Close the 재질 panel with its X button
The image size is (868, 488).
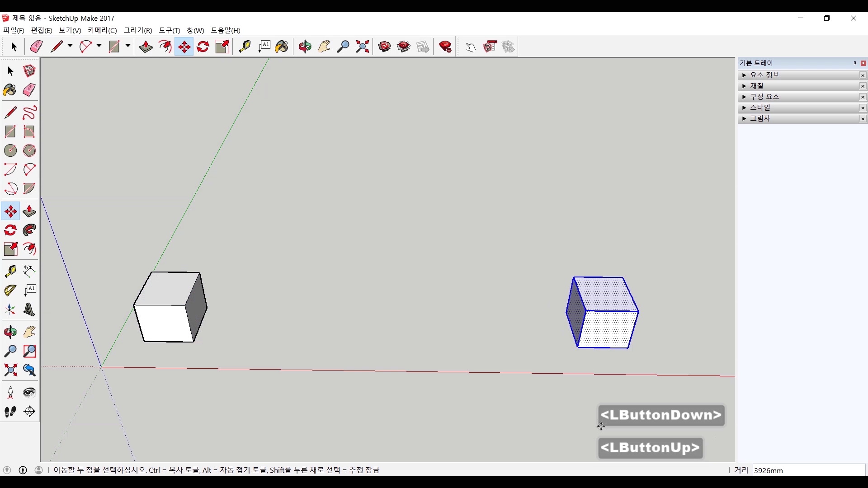click(863, 86)
